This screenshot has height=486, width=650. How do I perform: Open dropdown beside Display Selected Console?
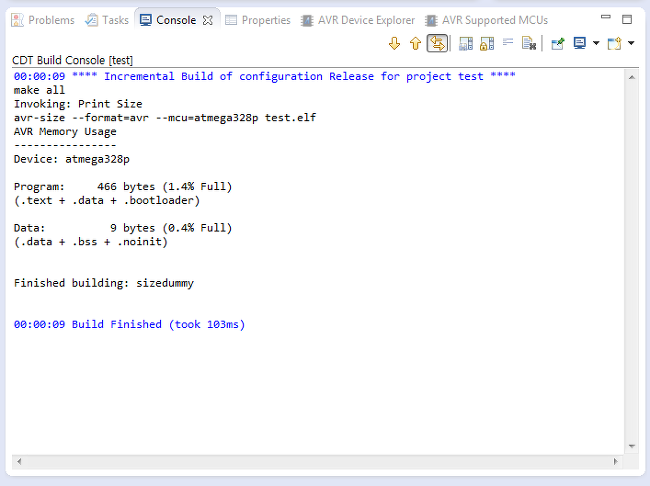coord(596,43)
